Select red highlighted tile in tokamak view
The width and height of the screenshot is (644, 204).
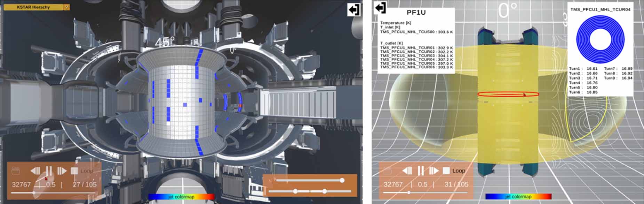(240, 105)
